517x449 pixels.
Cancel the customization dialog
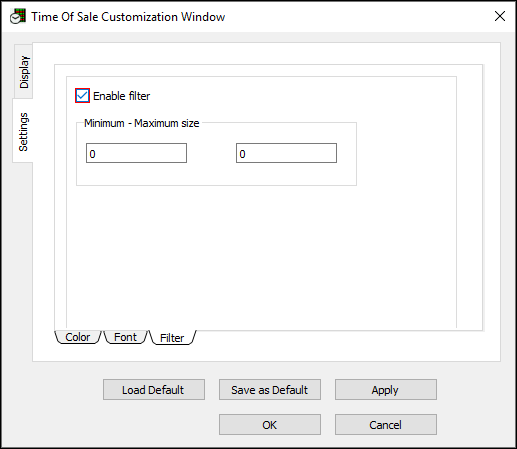click(386, 425)
